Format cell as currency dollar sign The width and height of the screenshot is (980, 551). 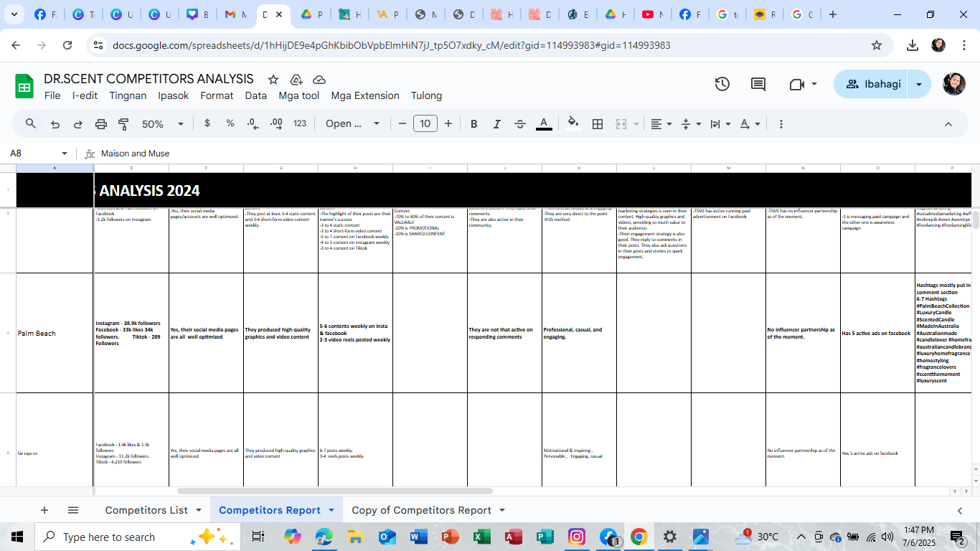click(x=207, y=123)
